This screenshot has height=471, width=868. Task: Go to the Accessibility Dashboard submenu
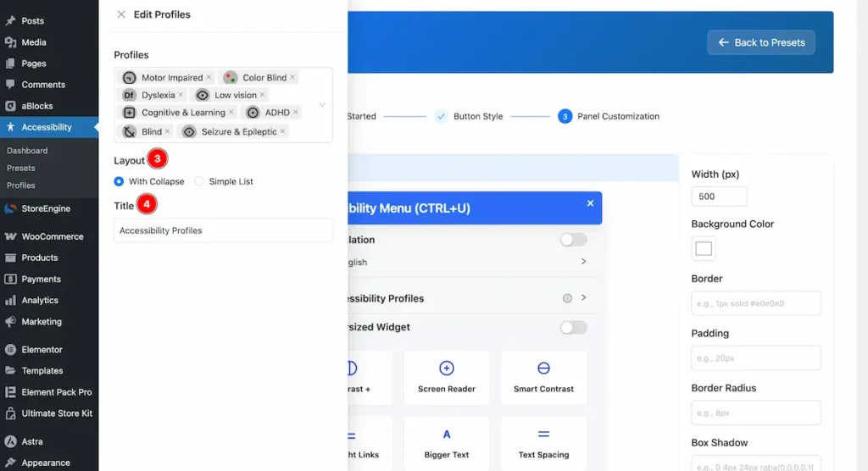click(x=27, y=151)
